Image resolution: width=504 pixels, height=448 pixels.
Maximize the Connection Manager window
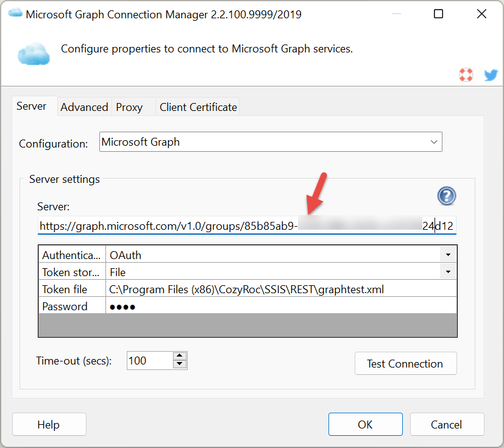438,14
